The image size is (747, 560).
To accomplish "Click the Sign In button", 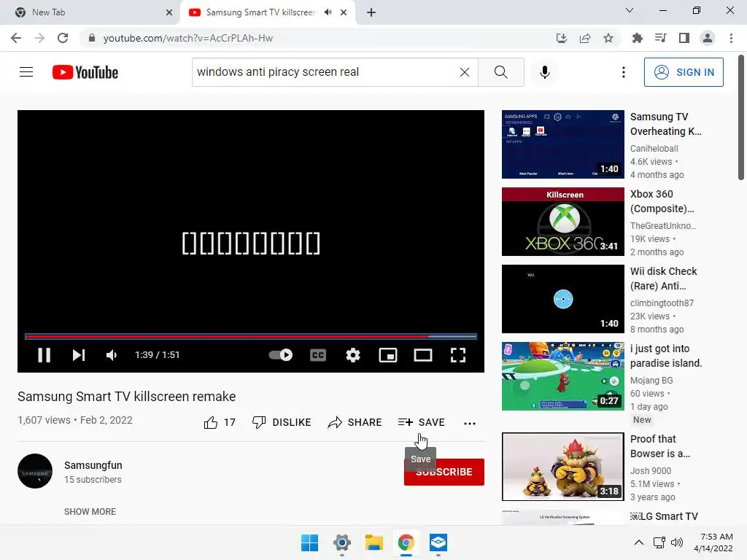I will tap(684, 72).
